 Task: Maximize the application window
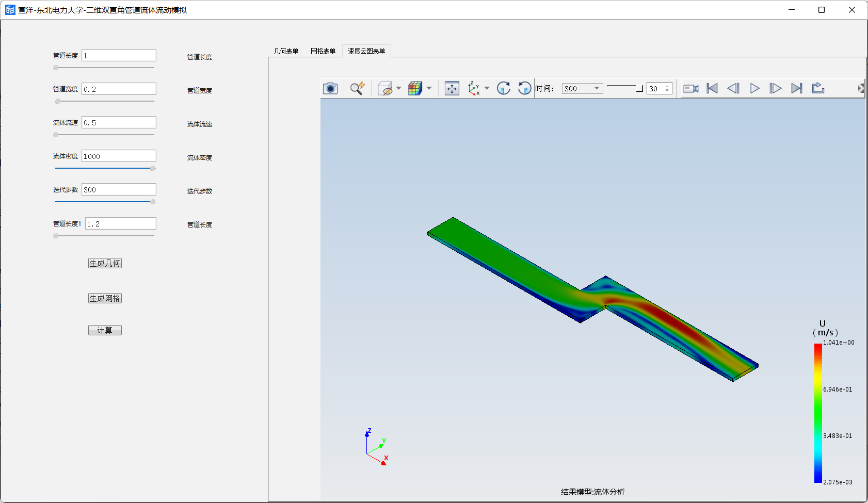[x=822, y=10]
